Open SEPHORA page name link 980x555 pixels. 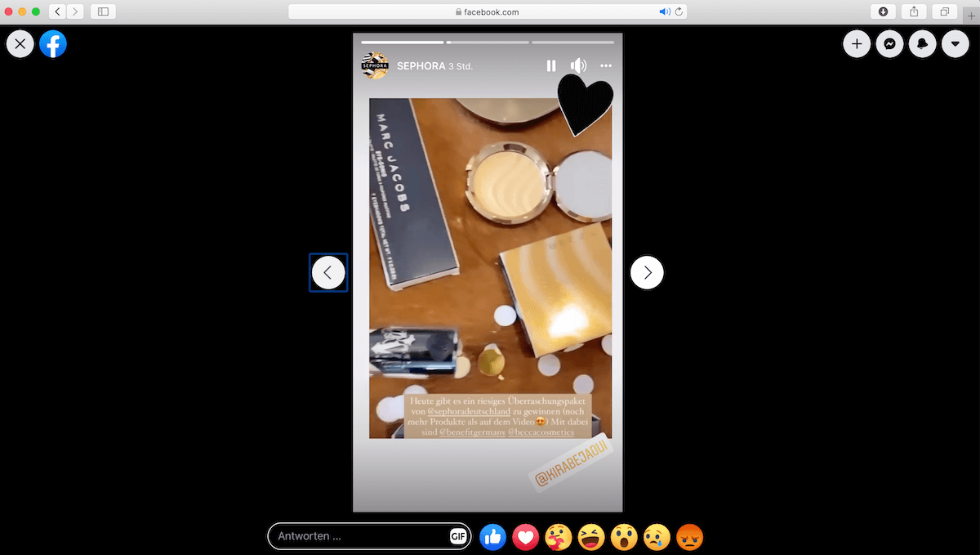(x=420, y=65)
